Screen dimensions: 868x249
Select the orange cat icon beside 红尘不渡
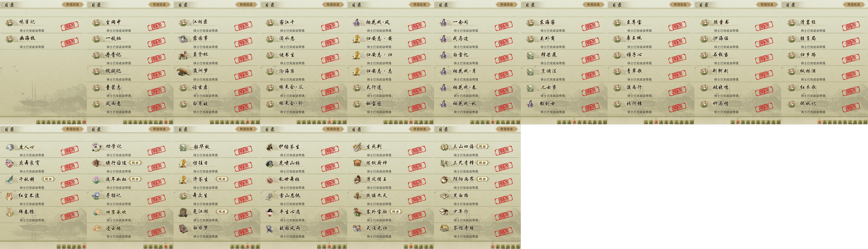[10, 196]
